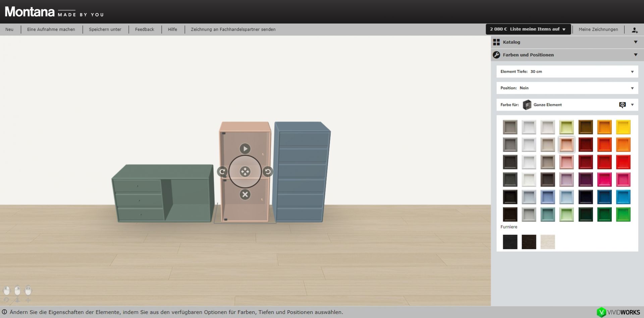The width and height of the screenshot is (644, 318).
Task: Open the Position dropdown
Action: pos(632,88)
